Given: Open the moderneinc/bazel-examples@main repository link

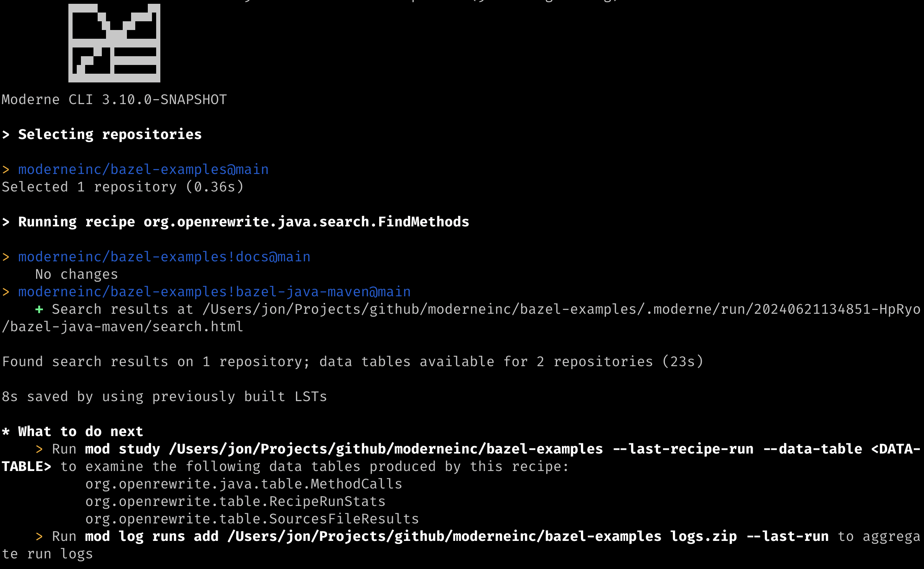Looking at the screenshot, I should [x=143, y=170].
